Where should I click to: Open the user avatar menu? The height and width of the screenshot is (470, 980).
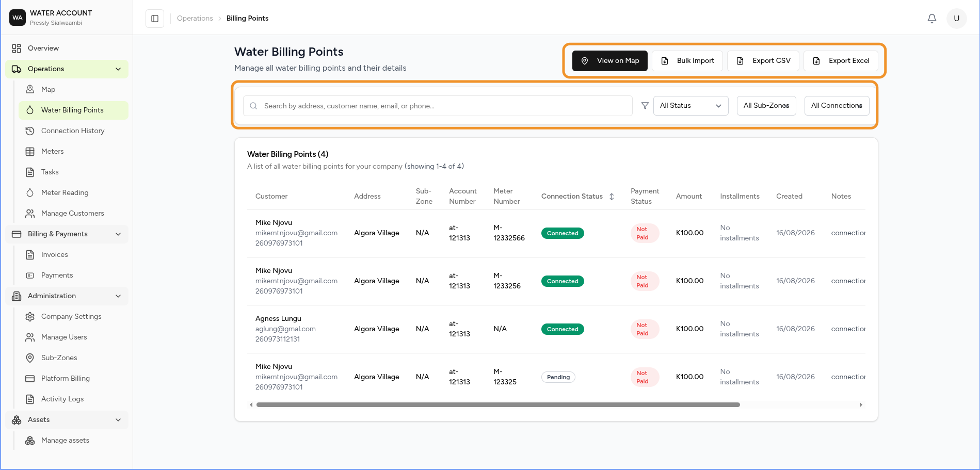(x=956, y=19)
